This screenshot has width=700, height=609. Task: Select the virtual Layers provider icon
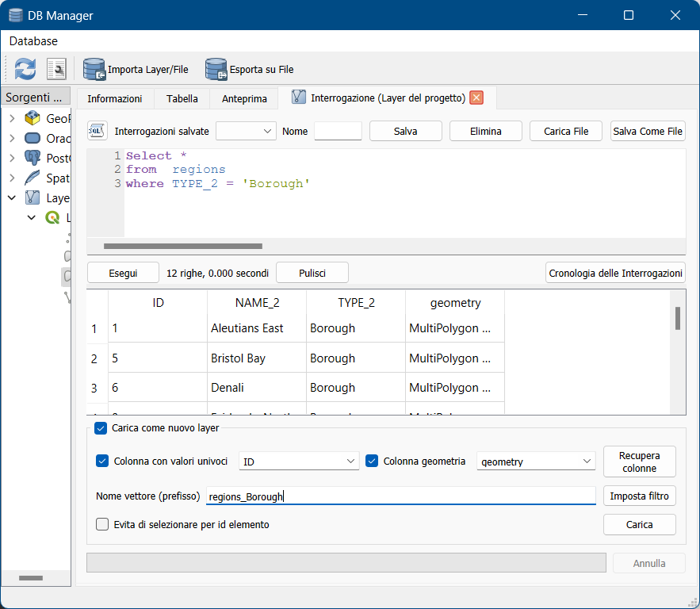(33, 197)
